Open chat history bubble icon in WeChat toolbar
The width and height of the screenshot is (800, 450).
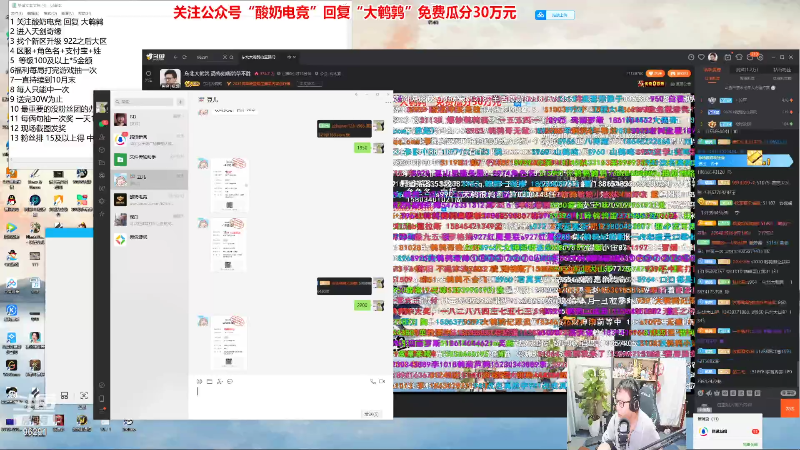coord(230,382)
